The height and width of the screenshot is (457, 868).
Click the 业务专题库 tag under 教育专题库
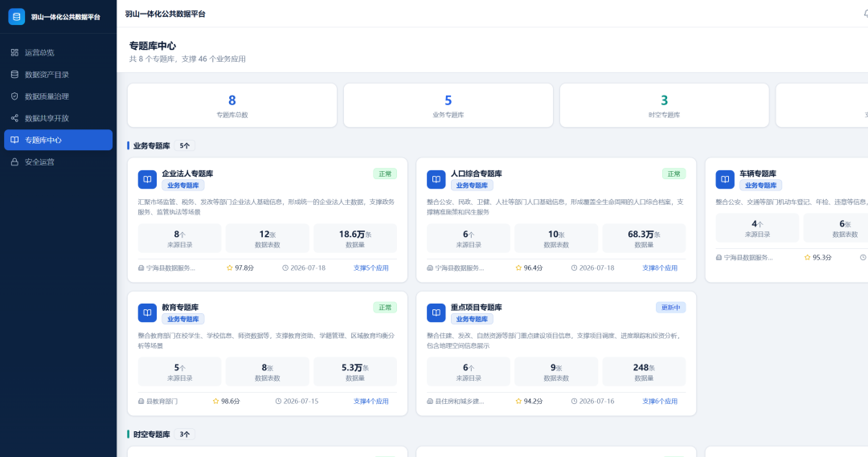click(183, 319)
